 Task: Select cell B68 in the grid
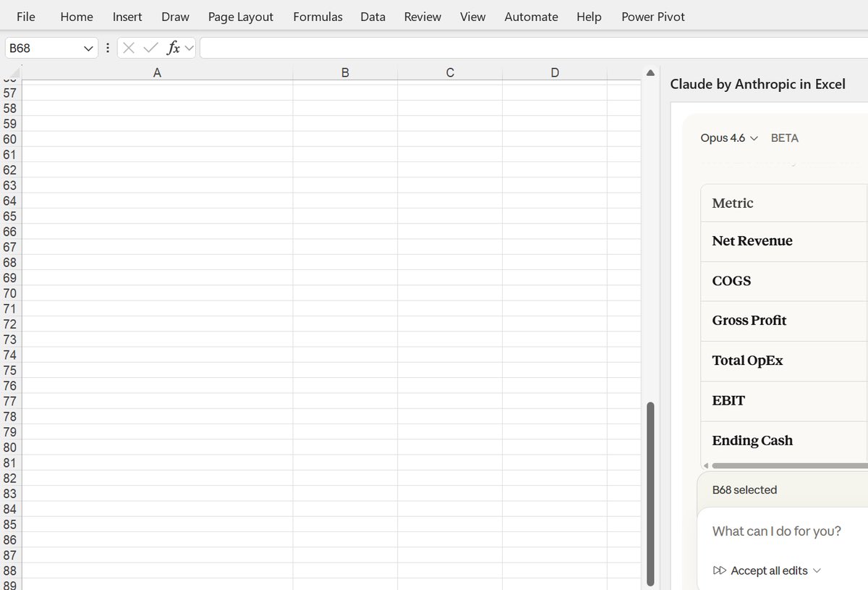tap(345, 263)
